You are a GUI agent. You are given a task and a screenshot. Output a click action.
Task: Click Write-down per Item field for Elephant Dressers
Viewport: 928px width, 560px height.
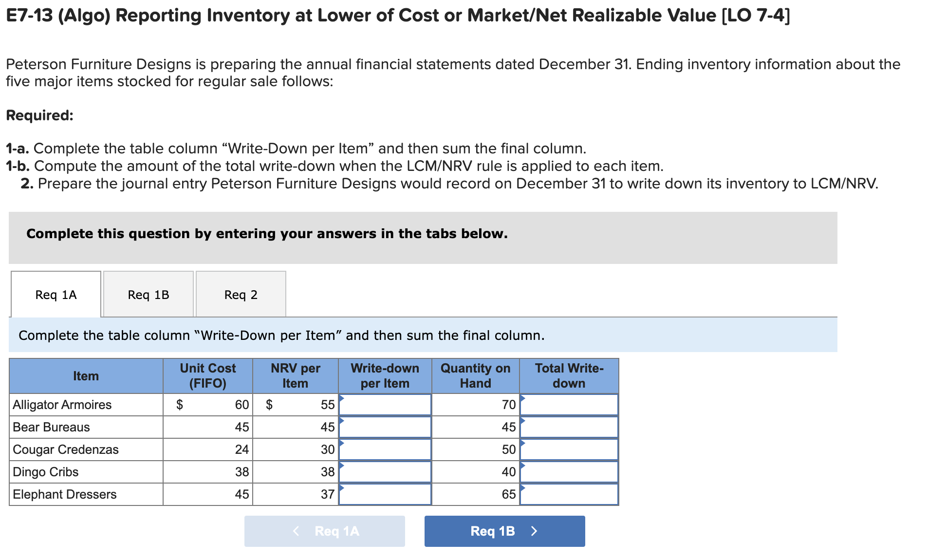[384, 494]
